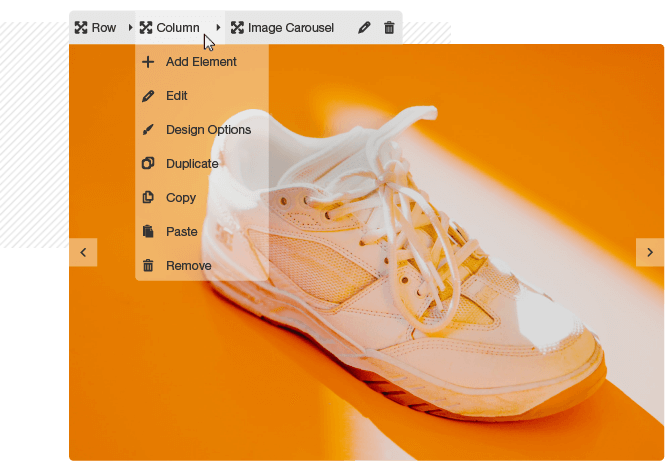This screenshot has width=671, height=471.
Task: Select Paste in the Column menu
Action: coord(202,231)
